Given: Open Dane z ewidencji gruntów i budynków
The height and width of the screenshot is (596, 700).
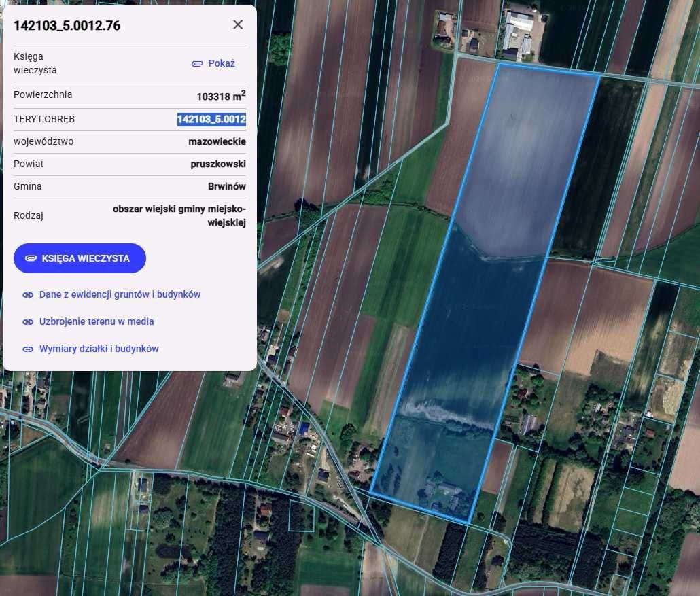Looking at the screenshot, I should point(120,294).
